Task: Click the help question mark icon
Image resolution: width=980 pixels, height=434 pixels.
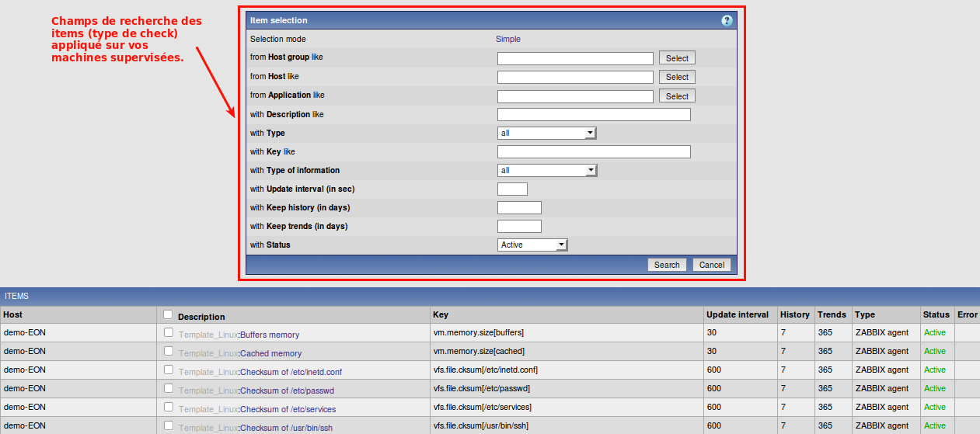Action: (727, 21)
